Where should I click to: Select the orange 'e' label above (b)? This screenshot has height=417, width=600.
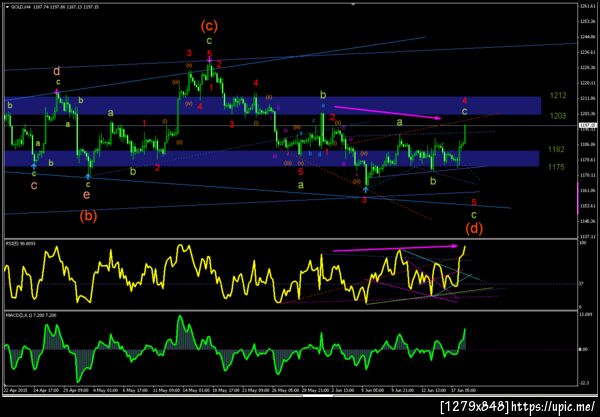pos(87,194)
